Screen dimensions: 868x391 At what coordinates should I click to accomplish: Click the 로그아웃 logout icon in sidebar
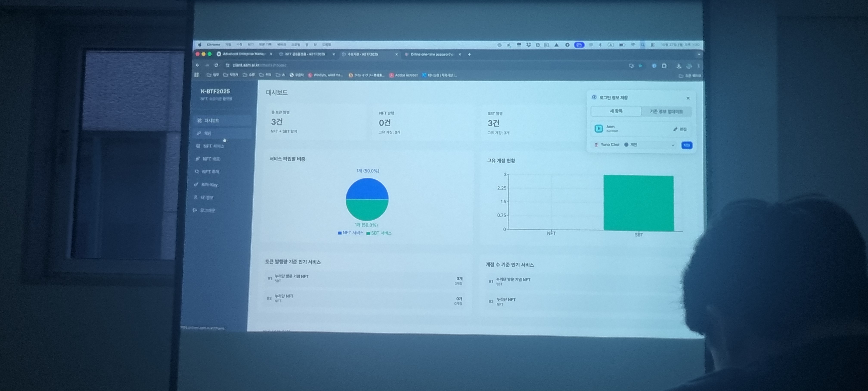click(x=195, y=210)
